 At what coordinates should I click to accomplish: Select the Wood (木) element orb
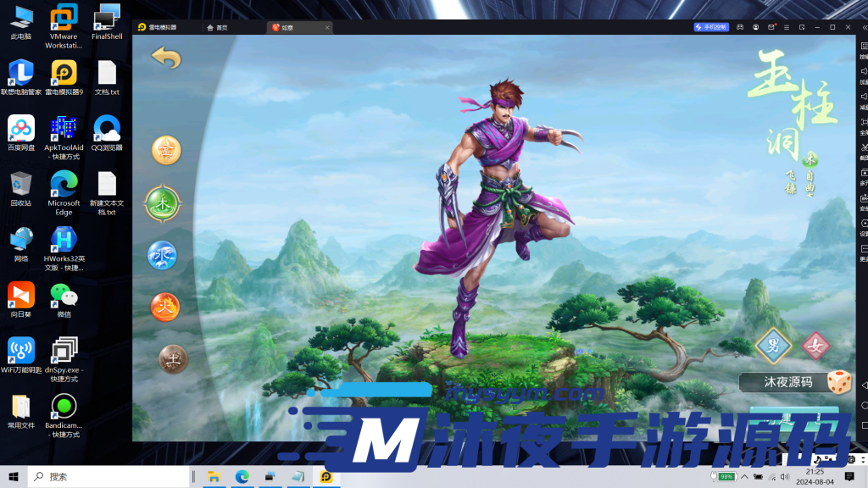pyautogui.click(x=162, y=203)
